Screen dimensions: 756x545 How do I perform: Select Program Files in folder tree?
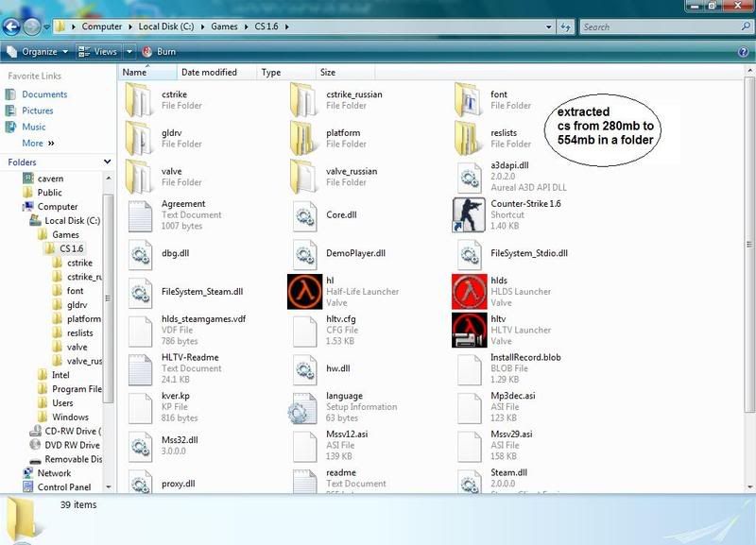point(77,388)
